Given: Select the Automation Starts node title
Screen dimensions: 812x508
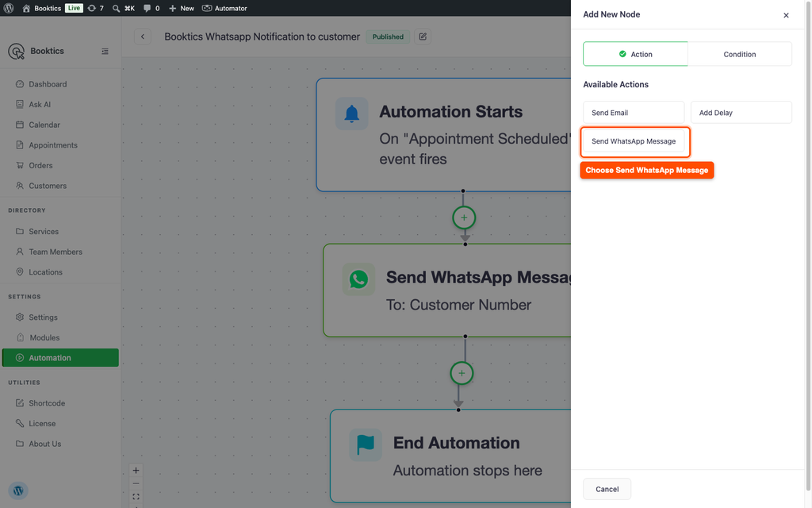Looking at the screenshot, I should [x=450, y=111].
